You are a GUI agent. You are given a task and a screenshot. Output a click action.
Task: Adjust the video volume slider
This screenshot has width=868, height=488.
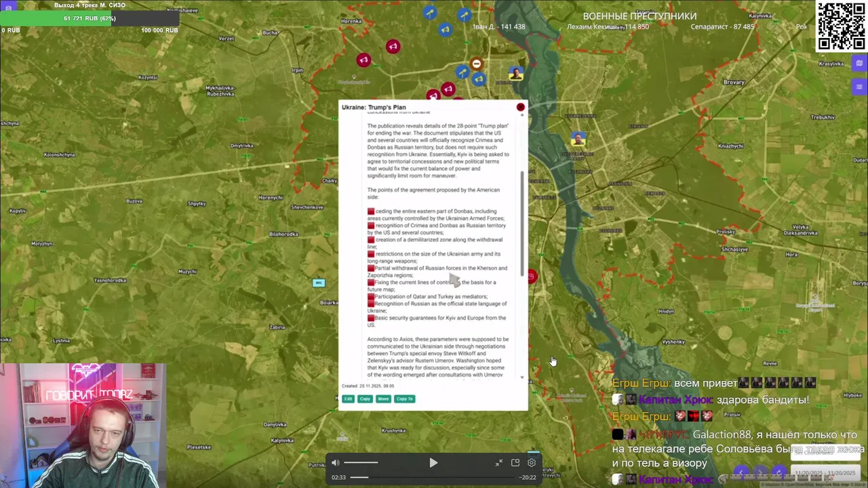tap(361, 463)
